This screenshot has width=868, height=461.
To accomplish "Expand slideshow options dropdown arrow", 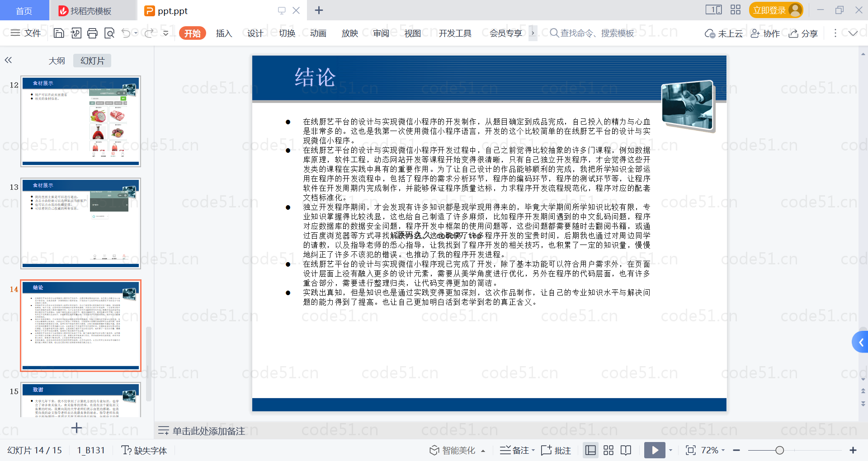I will coord(671,450).
